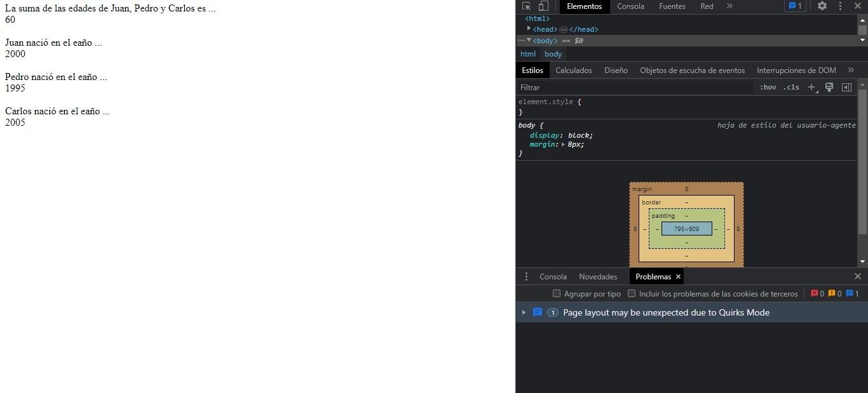
Task: Open the Fuentes tab
Action: click(x=672, y=6)
